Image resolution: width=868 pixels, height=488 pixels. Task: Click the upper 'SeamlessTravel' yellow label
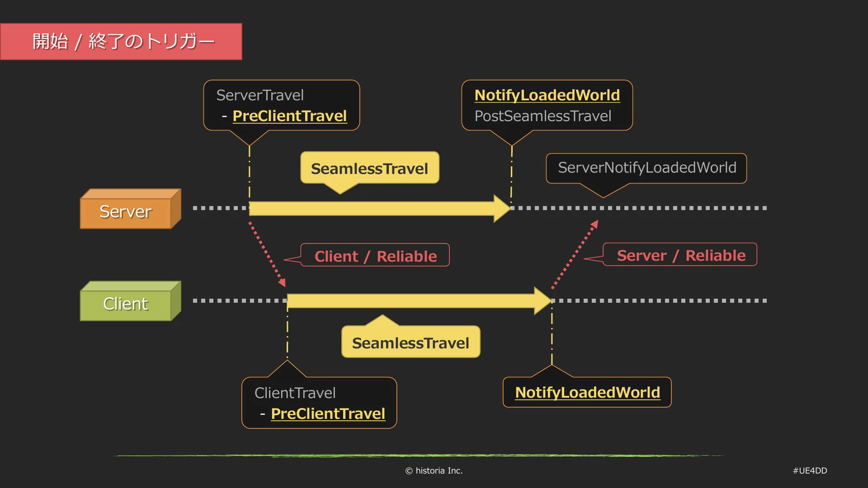[370, 168]
